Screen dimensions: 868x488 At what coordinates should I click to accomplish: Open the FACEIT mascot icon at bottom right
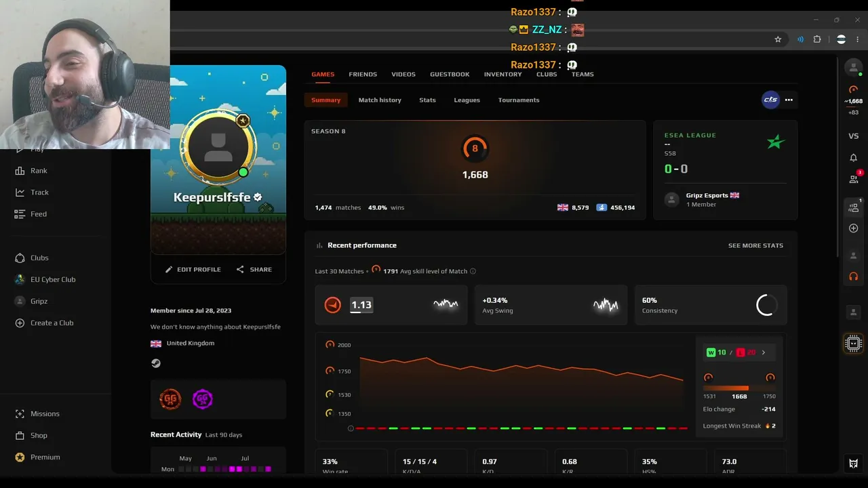click(x=854, y=464)
